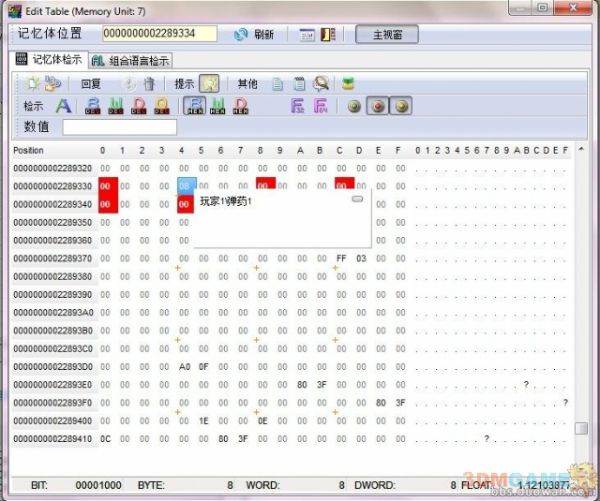Toggle the B HEX byte hexadecimal view
Viewport: 600px width, 501px height.
click(x=196, y=105)
